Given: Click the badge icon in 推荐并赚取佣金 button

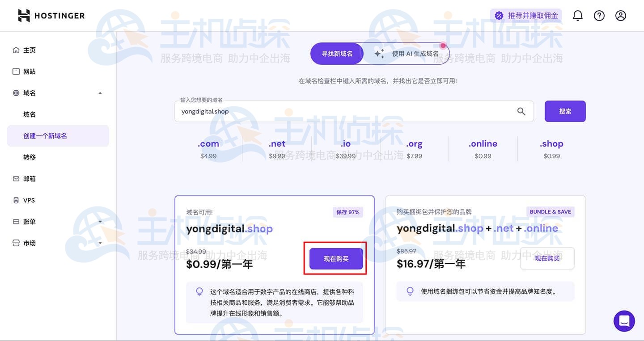Looking at the screenshot, I should click(499, 16).
